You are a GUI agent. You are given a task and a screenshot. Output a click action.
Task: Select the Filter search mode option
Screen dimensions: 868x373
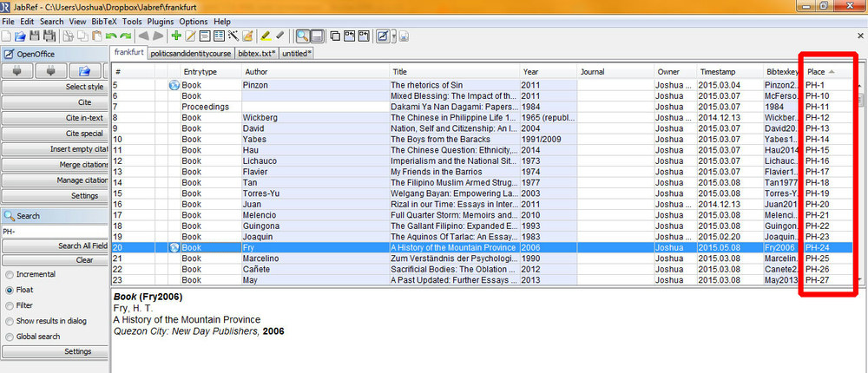point(10,305)
